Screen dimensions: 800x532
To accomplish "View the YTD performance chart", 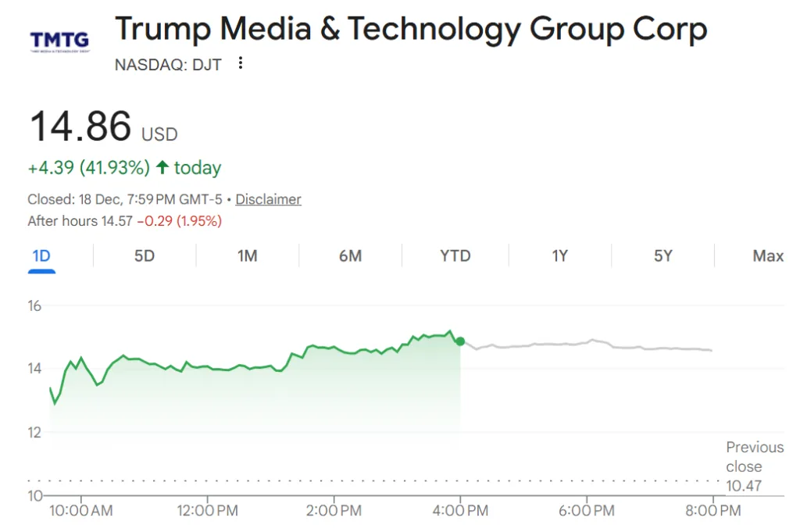I will (x=455, y=256).
